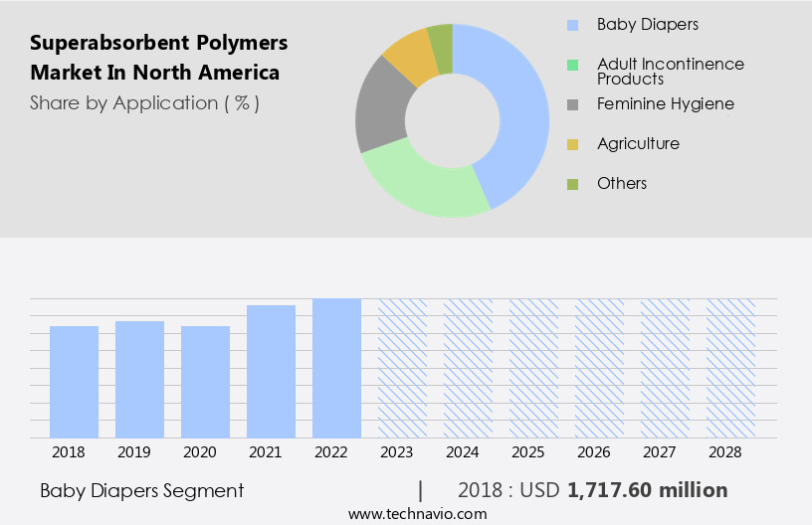
Task: Select the 2018 bar in the chart
Action: point(75,382)
